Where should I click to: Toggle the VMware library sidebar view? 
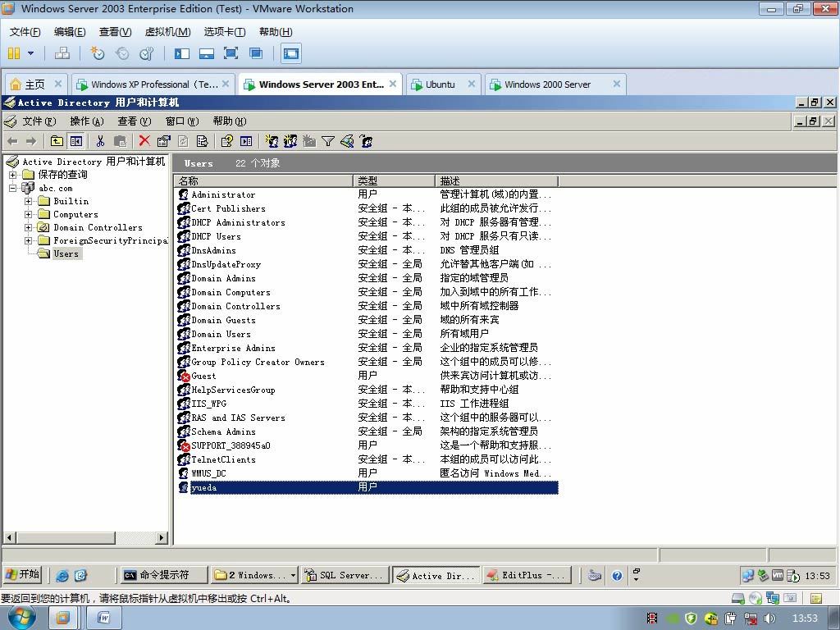coord(182,53)
